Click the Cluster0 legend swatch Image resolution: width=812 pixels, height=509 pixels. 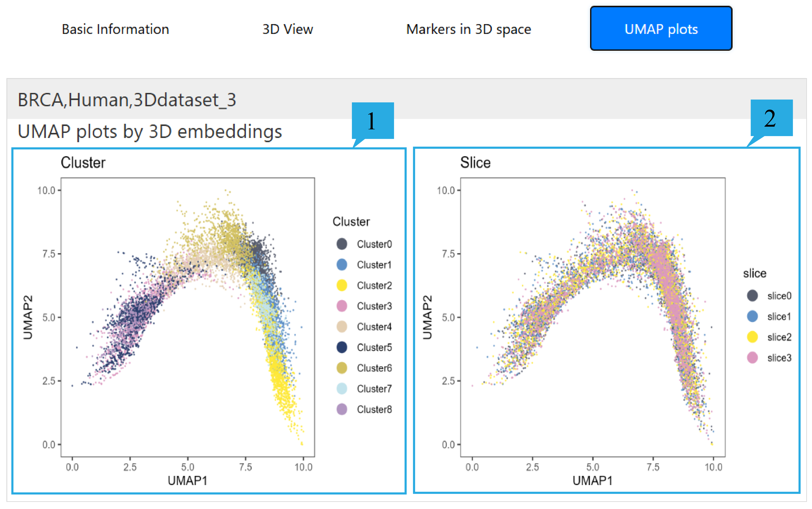(342, 244)
